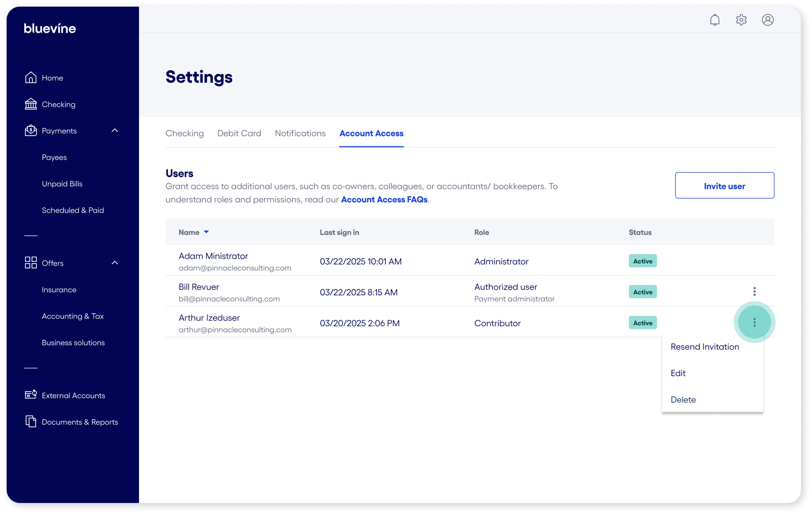Screen dimensions: 812x514
Task: Click the Offers grid icon
Action: [x=31, y=263]
